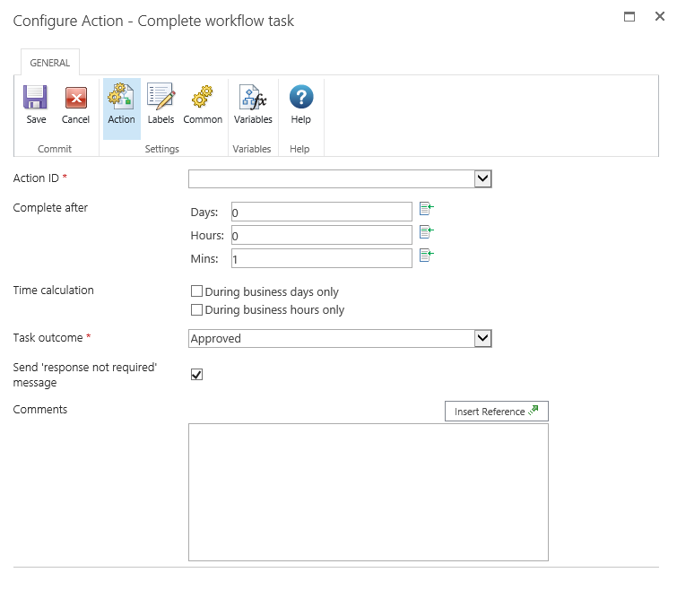The width and height of the screenshot is (677, 616).
Task: Click insert reference icon beside Hours field
Action: point(427,232)
